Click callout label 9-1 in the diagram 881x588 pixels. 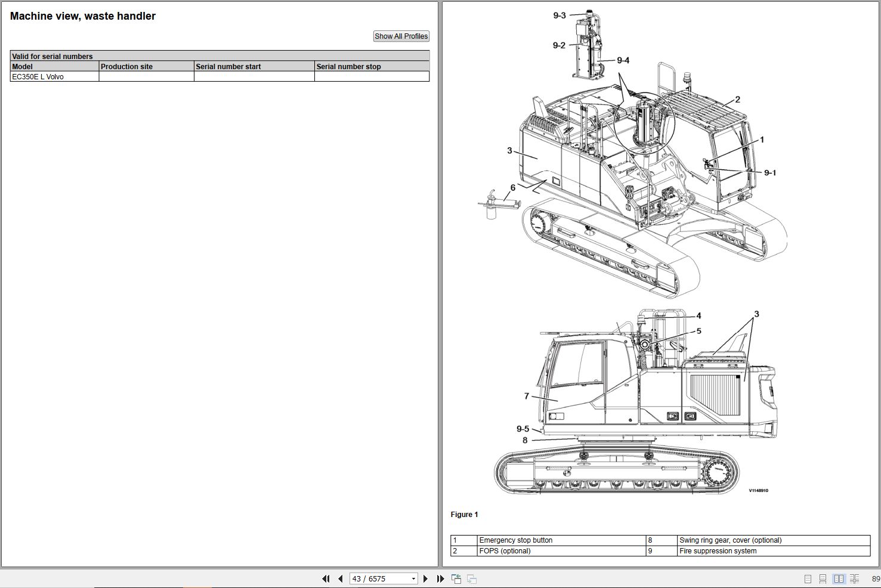pos(770,173)
